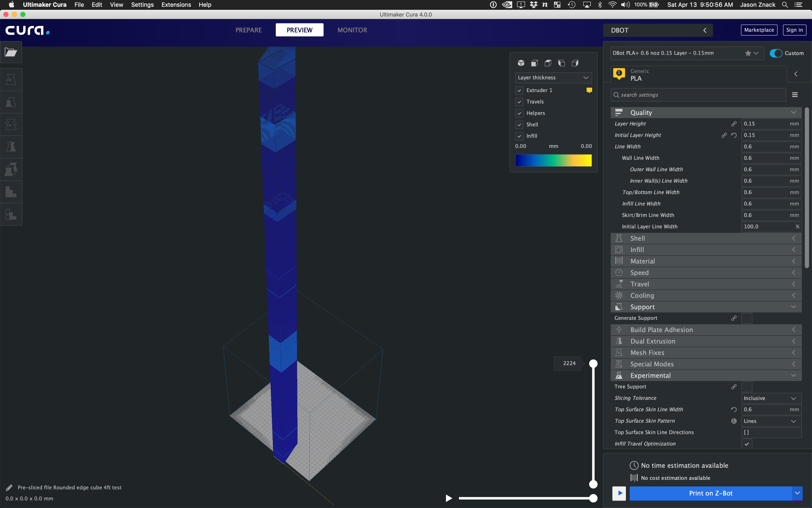This screenshot has height=508, width=812.
Task: Enable the Tree Support checkbox
Action: 747,386
